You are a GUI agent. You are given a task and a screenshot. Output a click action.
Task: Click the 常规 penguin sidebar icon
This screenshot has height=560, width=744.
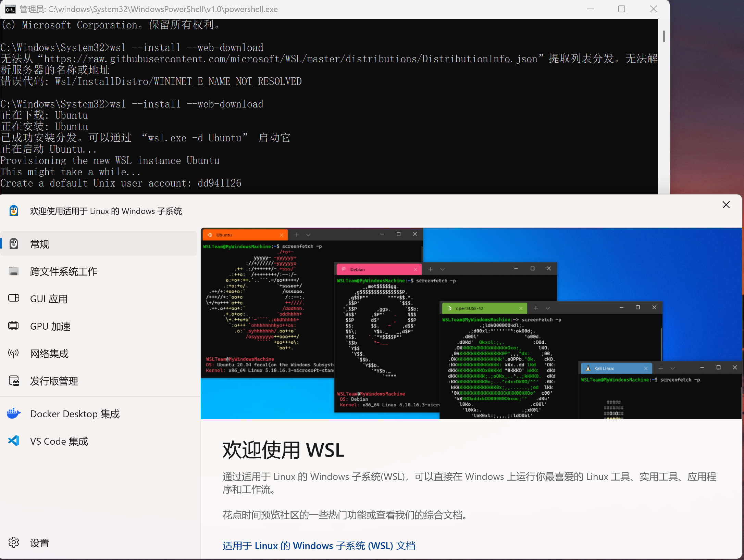(14, 244)
